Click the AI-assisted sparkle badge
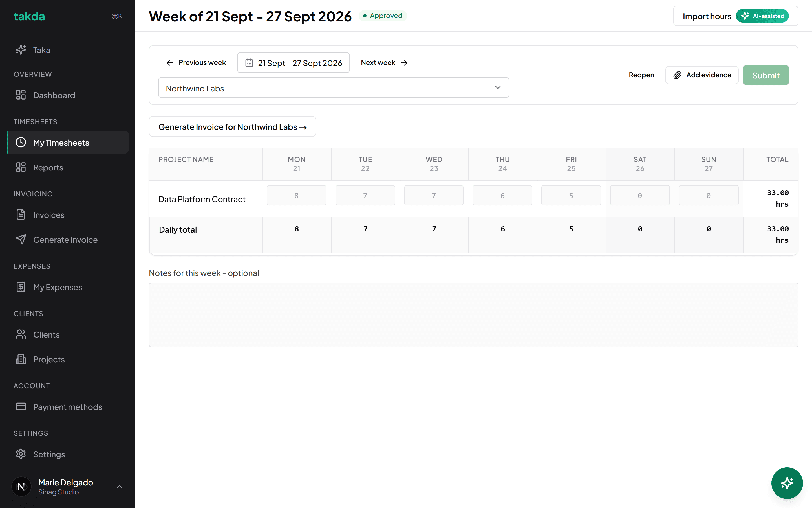This screenshot has width=812, height=508. coord(762,16)
